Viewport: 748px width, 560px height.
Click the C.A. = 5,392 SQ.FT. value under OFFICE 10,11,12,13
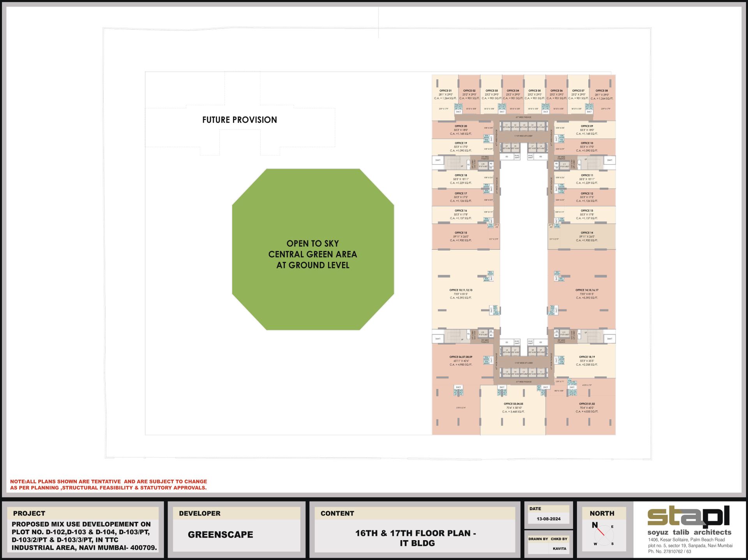click(x=461, y=298)
